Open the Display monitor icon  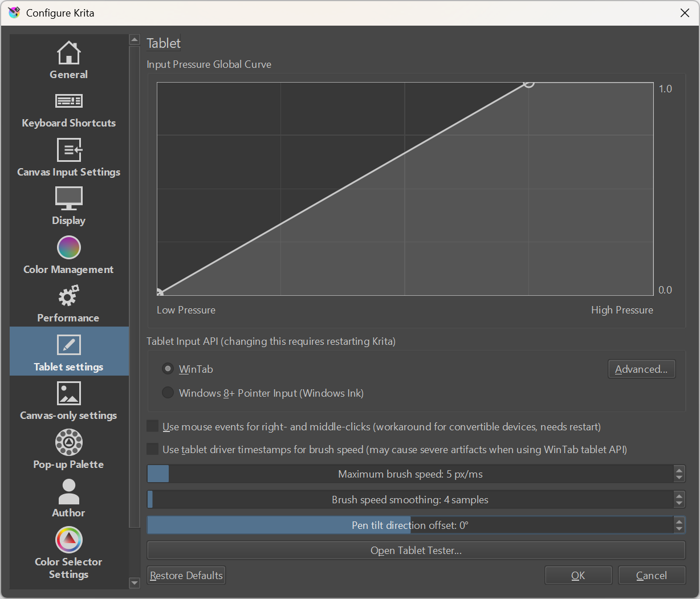point(69,198)
